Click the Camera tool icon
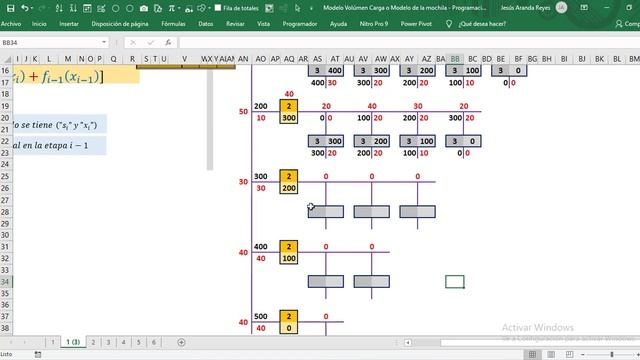The image size is (640, 360). click(x=144, y=8)
